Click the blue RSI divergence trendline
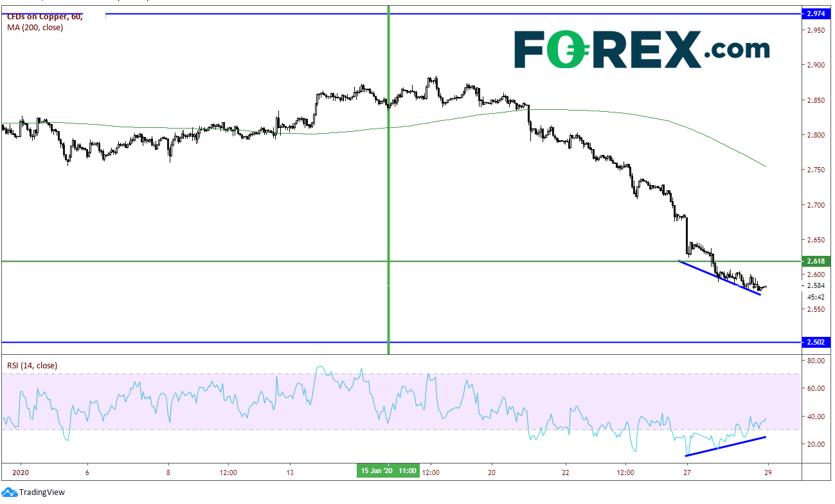This screenshot has height=504, width=835. click(x=725, y=446)
